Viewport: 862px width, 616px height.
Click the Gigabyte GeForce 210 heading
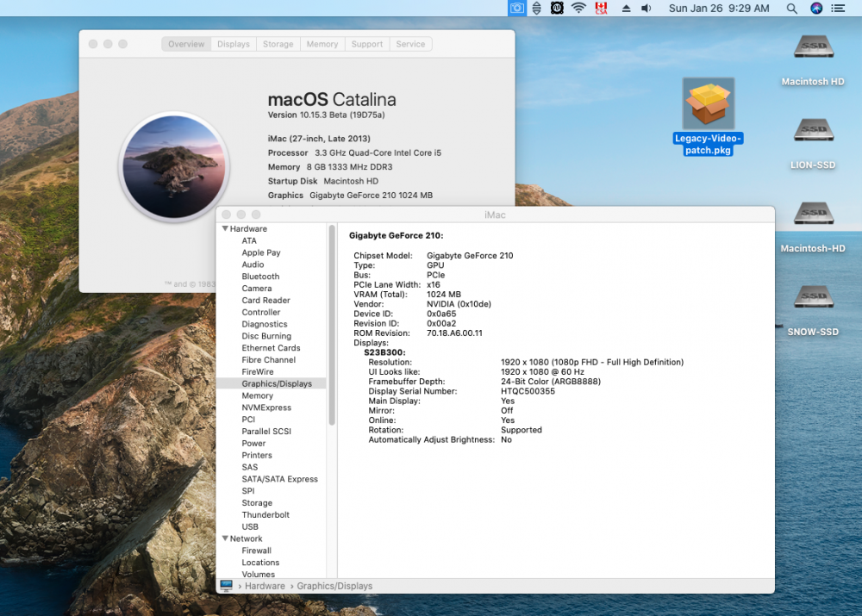396,235
